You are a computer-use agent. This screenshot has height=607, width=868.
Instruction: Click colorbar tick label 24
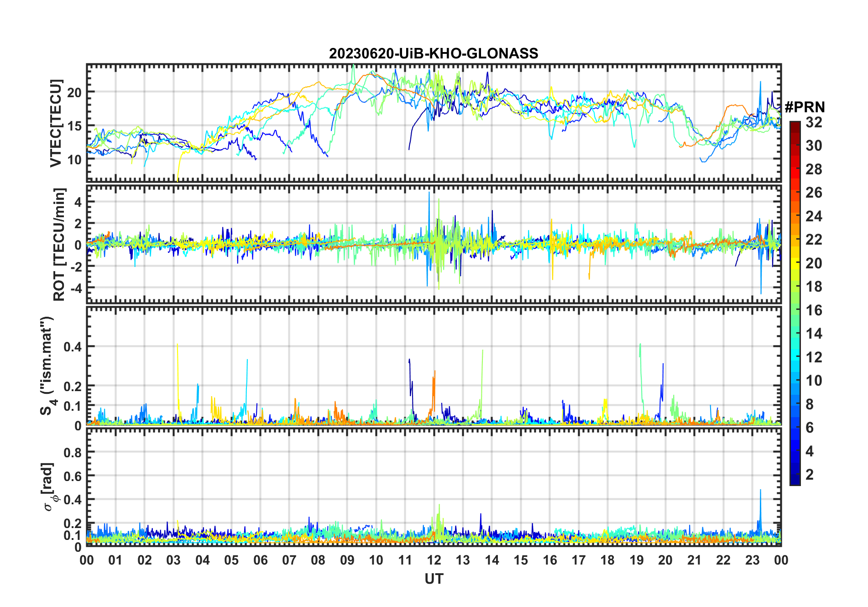[814, 216]
